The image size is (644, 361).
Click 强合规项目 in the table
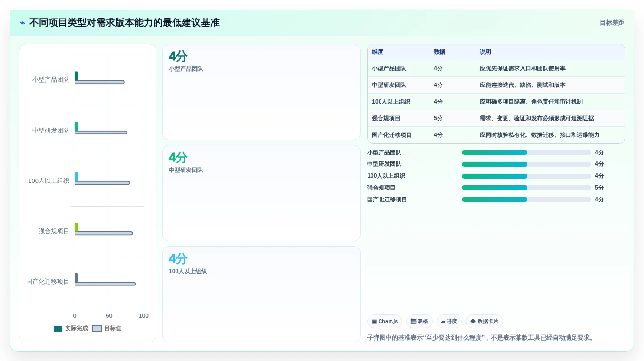(x=386, y=118)
